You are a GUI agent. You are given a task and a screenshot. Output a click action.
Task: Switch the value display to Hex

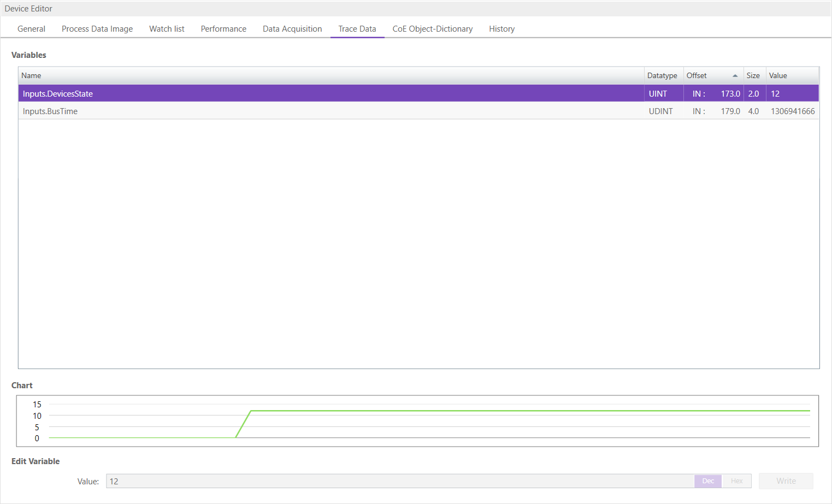point(736,481)
